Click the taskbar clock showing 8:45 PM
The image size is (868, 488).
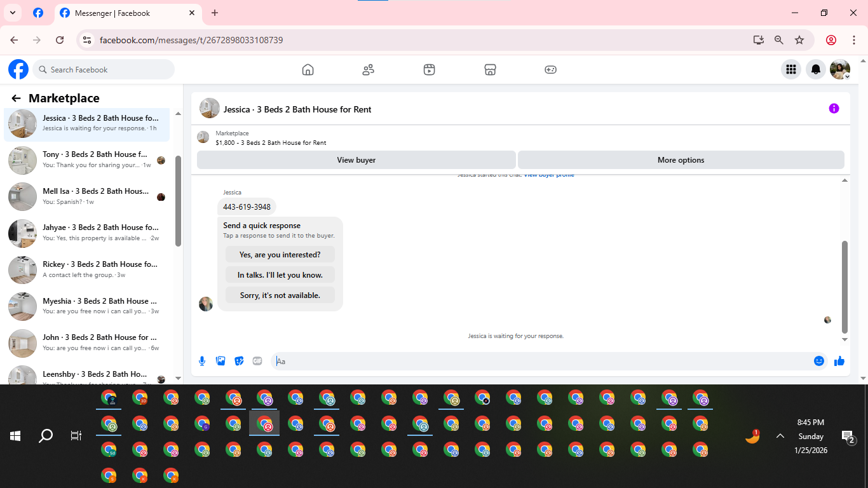pyautogui.click(x=810, y=436)
